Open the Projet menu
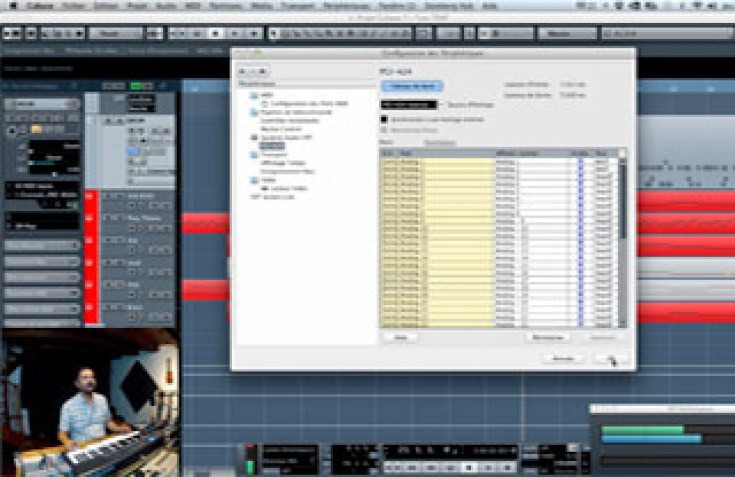This screenshot has width=735, height=477. point(137,6)
